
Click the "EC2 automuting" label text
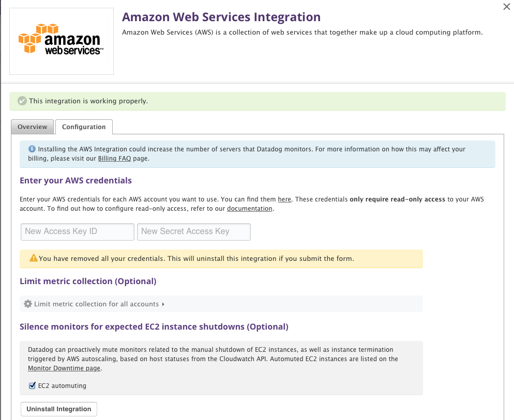(62, 385)
